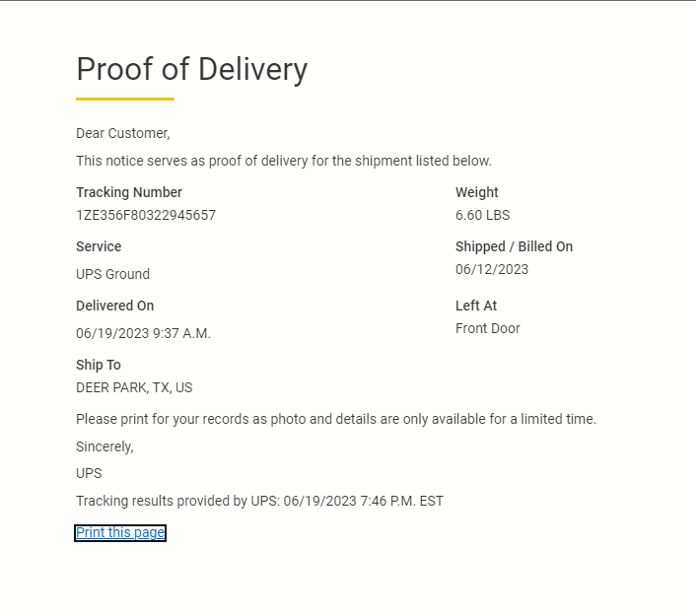Click the Service label
The image size is (696, 616).
coord(99,246)
